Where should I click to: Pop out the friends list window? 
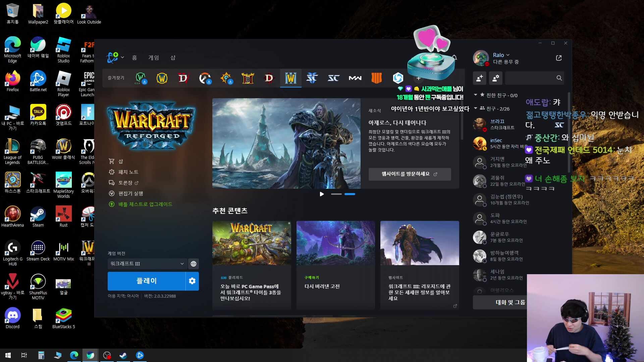click(x=559, y=58)
